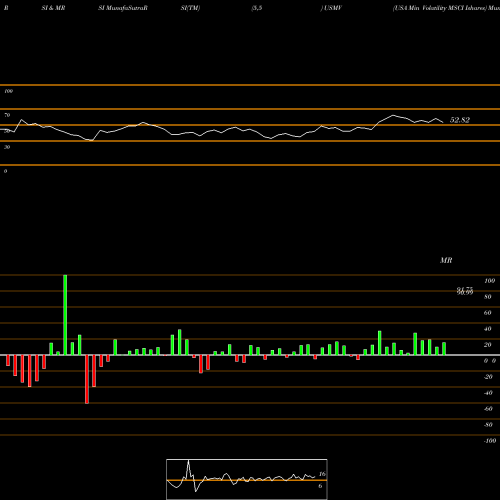The height and width of the screenshot is (500, 500).
Task: Click the MR axis label -80
Action: (488, 425)
